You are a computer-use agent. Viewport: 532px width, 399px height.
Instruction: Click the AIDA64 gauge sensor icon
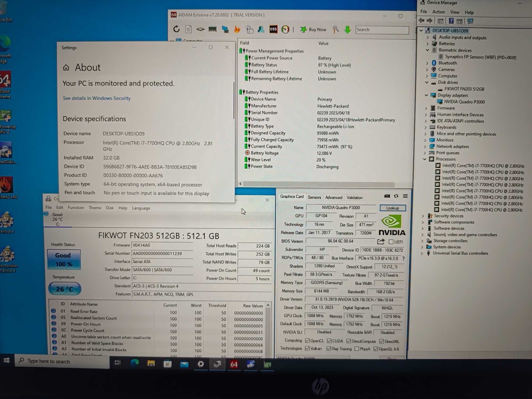(x=285, y=29)
